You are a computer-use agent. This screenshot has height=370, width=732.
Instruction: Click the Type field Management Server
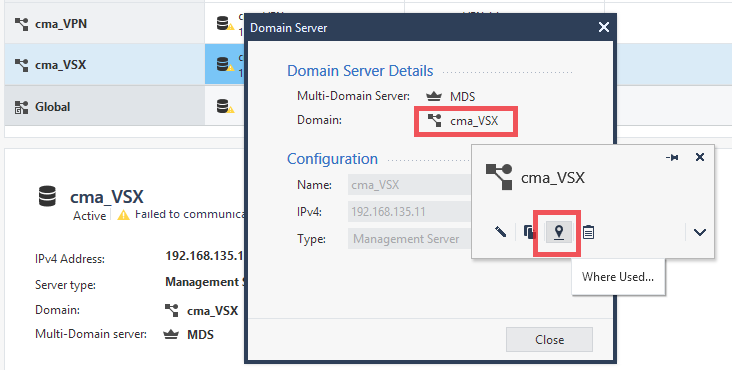pyautogui.click(x=410, y=239)
